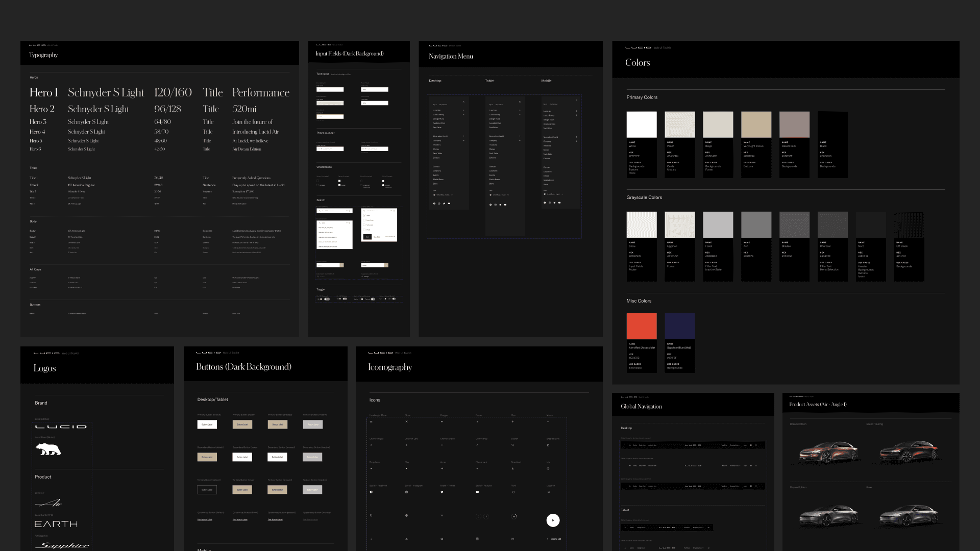
Task: Click the large white circular play button
Action: 553,520
